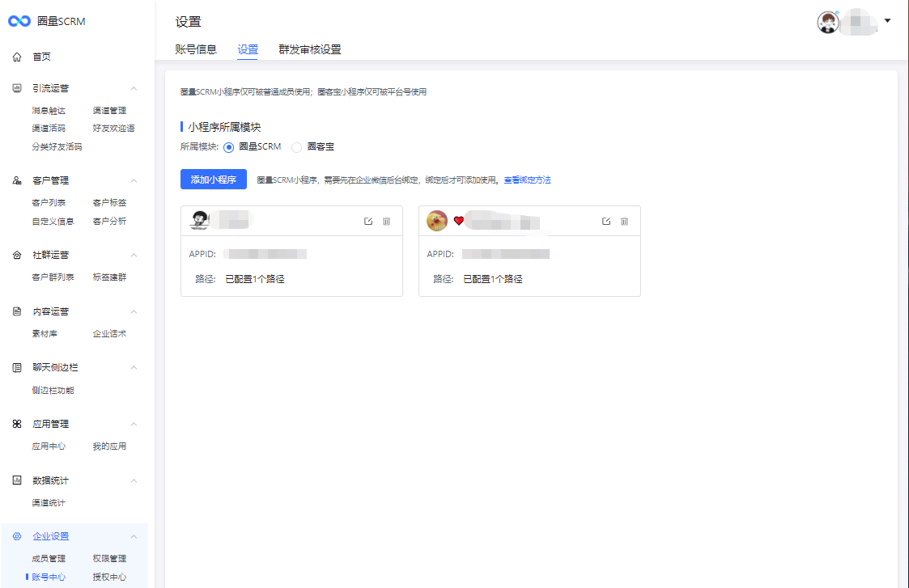Select the 圈量SCRM radio button
The width and height of the screenshot is (909, 588).
coord(228,147)
